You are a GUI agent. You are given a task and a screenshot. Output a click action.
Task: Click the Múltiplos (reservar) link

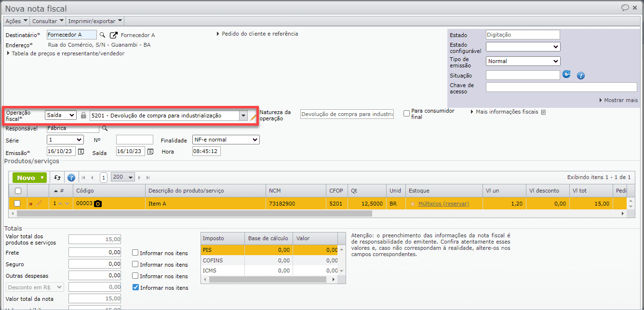click(x=443, y=204)
